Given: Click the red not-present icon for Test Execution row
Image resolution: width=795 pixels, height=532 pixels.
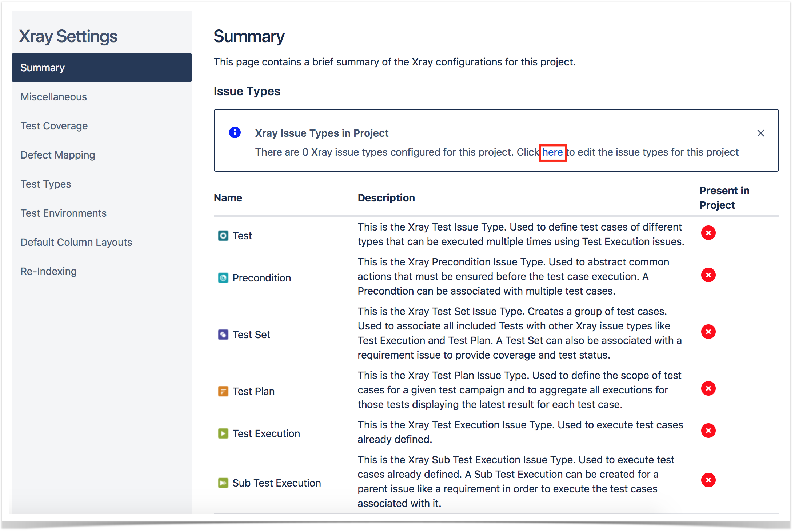Looking at the screenshot, I should 708,431.
